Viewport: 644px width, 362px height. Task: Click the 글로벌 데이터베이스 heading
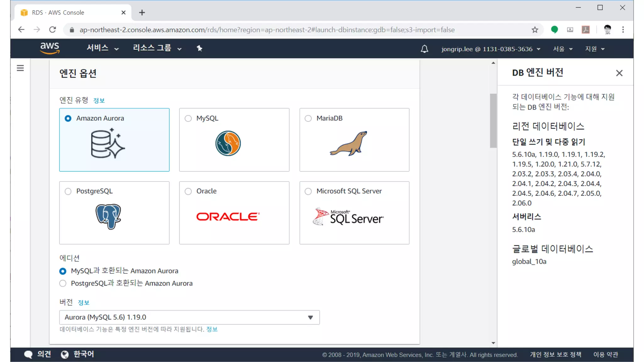point(552,249)
